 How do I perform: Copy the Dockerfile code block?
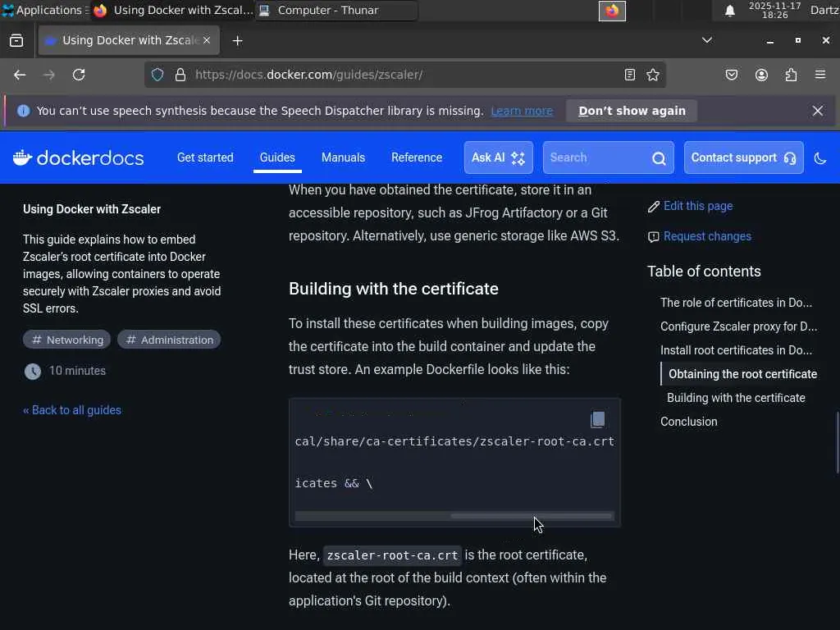pos(597,419)
